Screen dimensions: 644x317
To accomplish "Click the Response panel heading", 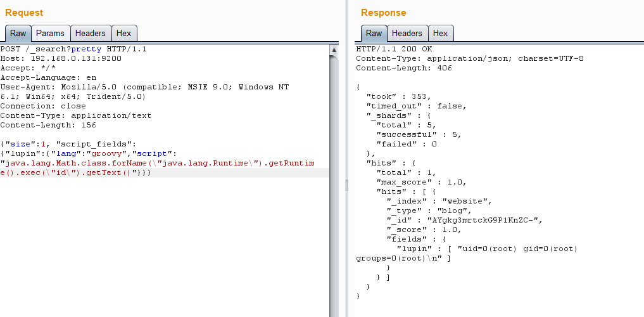I will point(383,13).
